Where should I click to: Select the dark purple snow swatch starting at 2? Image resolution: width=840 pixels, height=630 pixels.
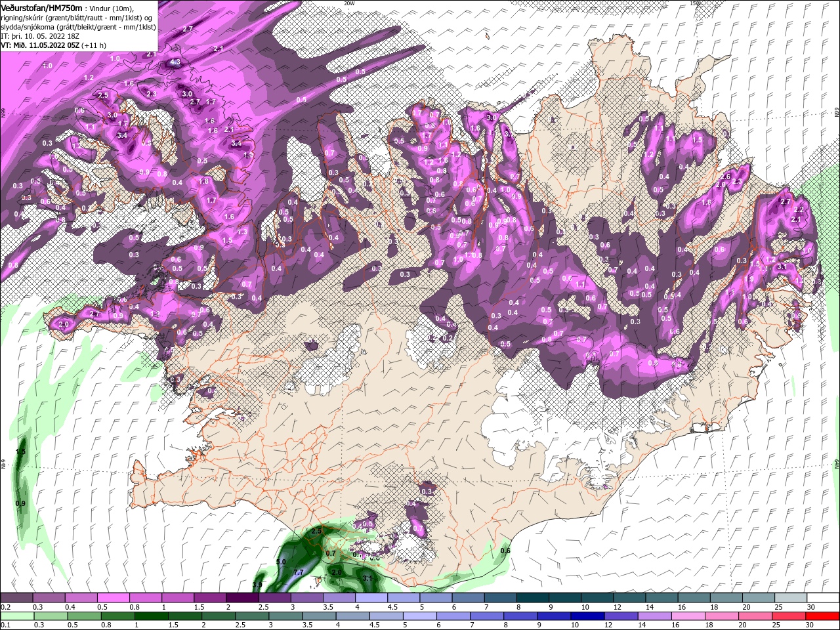tap(242, 598)
